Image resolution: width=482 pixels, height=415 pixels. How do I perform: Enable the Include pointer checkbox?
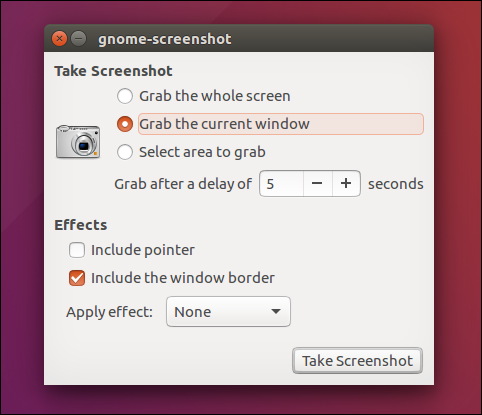77,250
